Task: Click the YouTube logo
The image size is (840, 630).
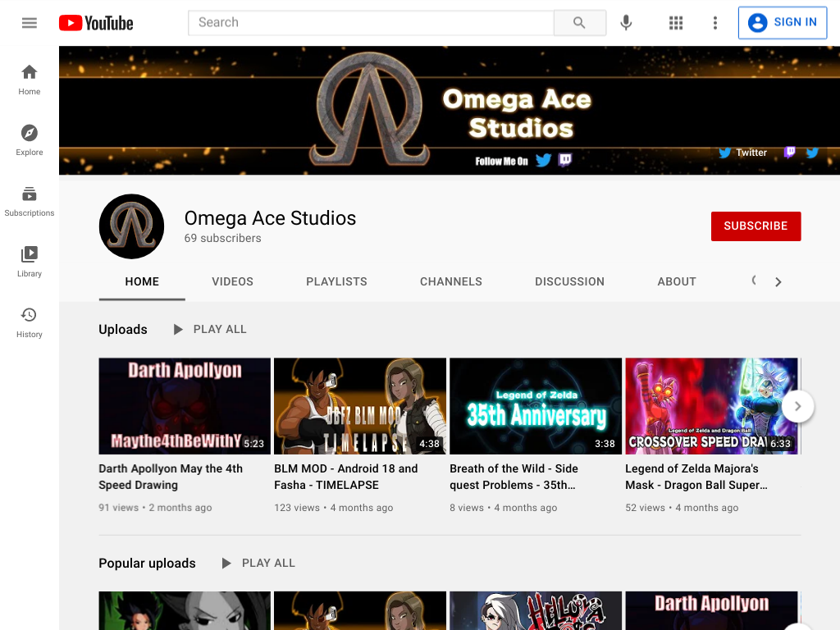Action: (96, 23)
